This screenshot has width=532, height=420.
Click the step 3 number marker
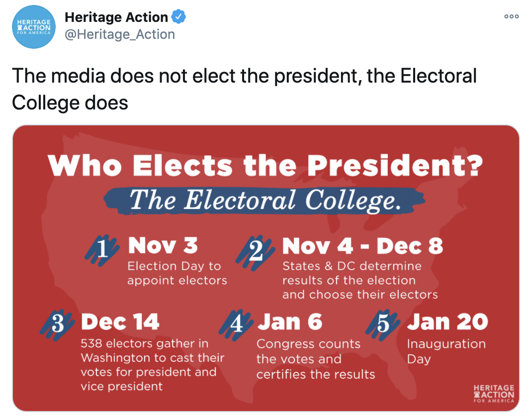tap(57, 324)
